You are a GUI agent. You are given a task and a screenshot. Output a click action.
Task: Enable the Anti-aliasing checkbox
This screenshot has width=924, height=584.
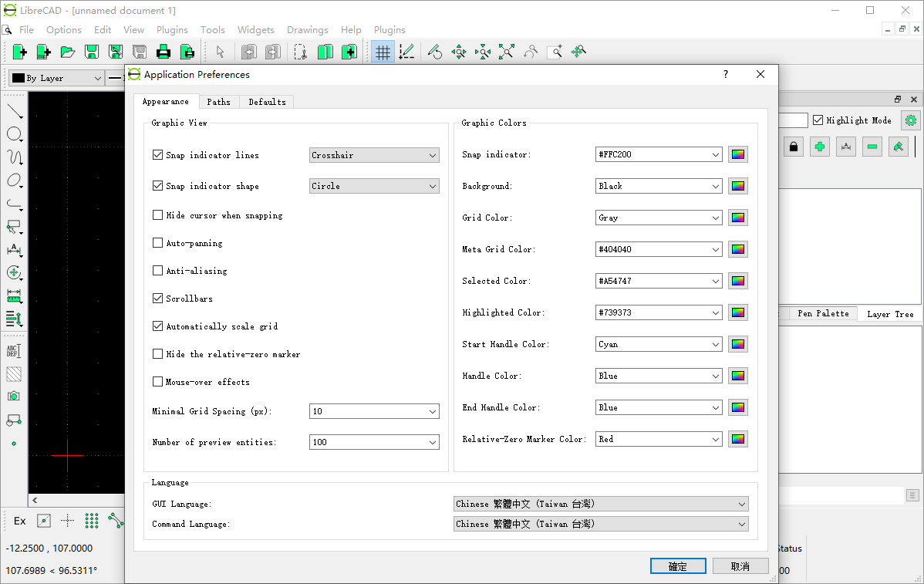[x=158, y=271]
